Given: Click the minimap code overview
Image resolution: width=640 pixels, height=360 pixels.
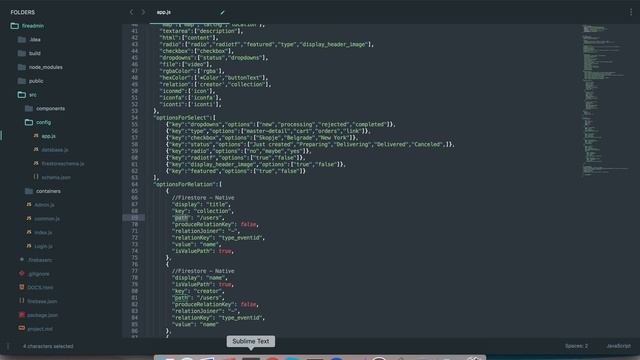Looking at the screenshot, I should [x=605, y=100].
